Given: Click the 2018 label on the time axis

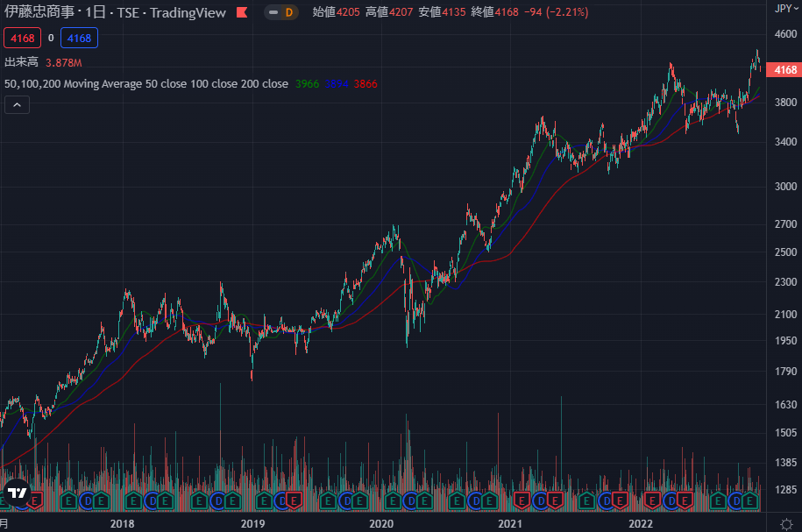Looking at the screenshot, I should point(122,524).
